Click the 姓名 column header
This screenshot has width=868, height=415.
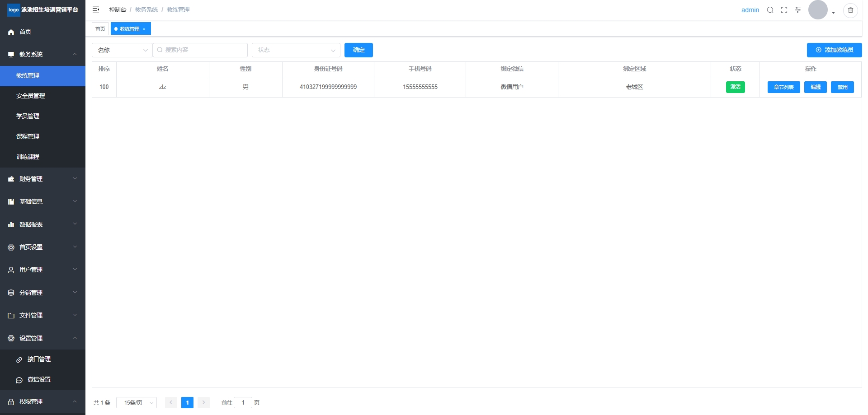click(163, 69)
